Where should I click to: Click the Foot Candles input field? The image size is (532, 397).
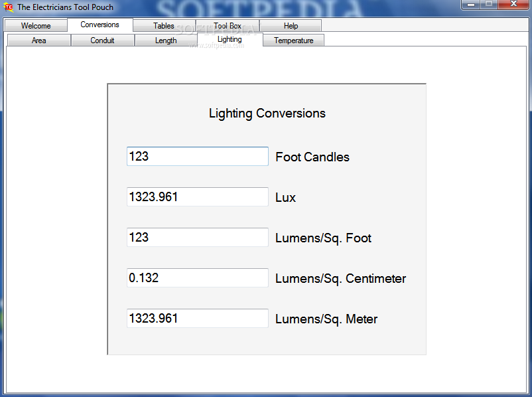(x=198, y=156)
